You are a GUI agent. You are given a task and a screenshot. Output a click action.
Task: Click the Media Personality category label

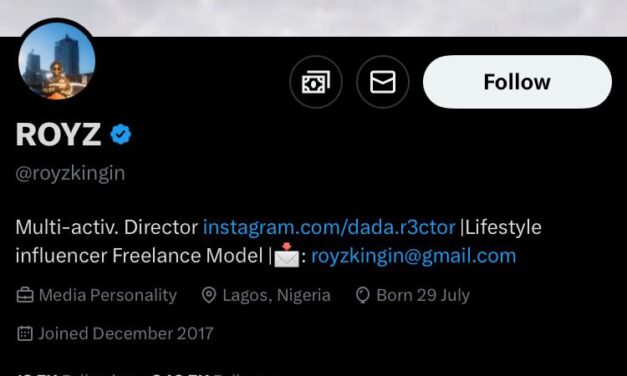click(108, 295)
